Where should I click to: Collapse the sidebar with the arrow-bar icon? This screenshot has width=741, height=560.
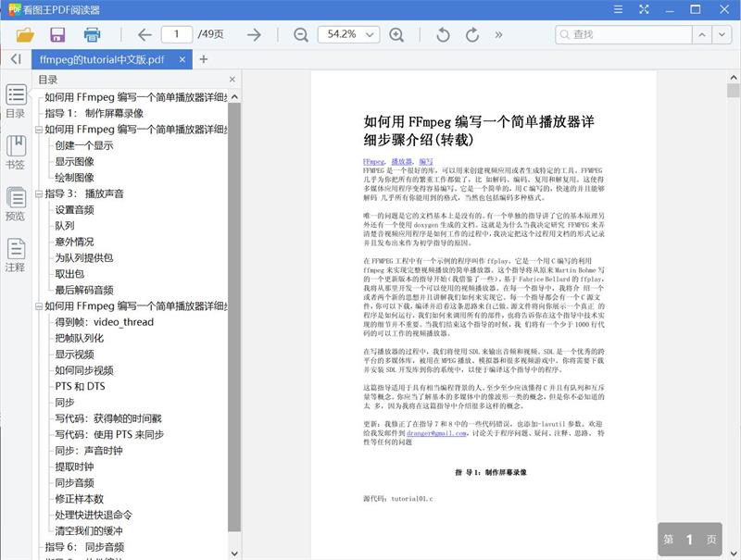(16, 59)
